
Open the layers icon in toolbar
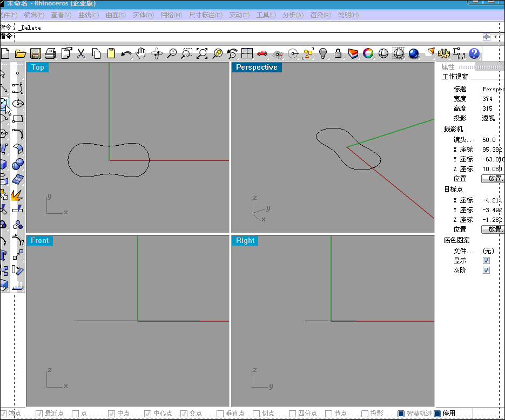[353, 53]
